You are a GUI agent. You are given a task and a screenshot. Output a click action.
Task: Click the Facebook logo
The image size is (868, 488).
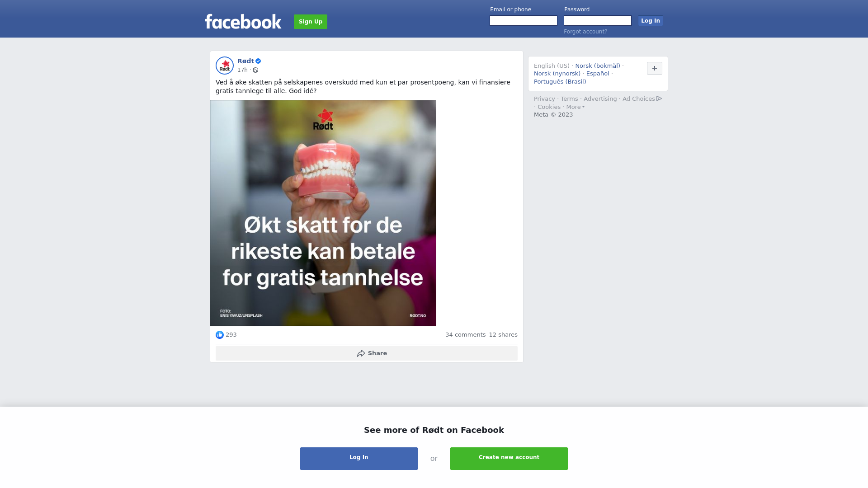(243, 22)
